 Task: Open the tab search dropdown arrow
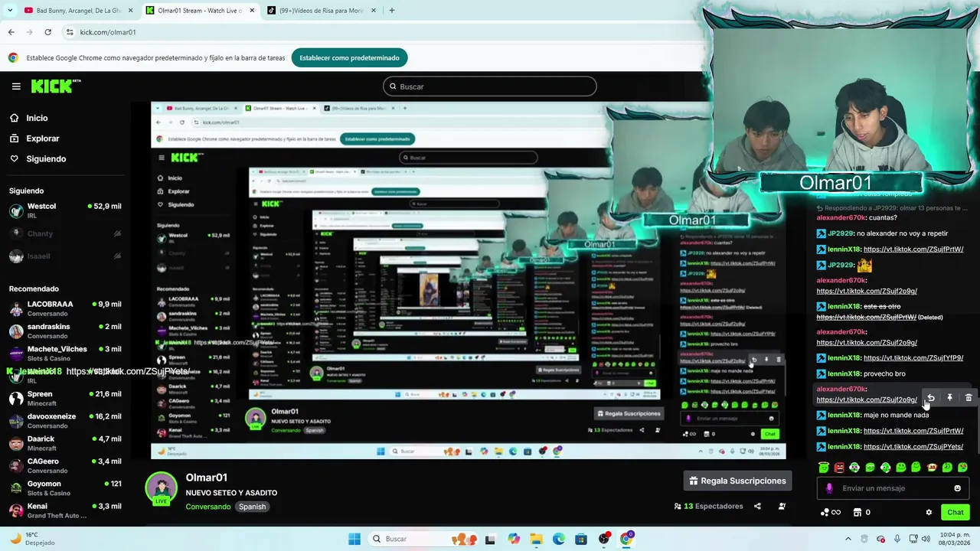point(10,11)
